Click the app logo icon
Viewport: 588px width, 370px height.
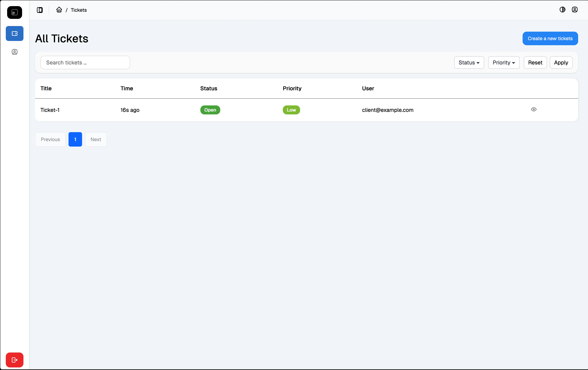(14, 12)
